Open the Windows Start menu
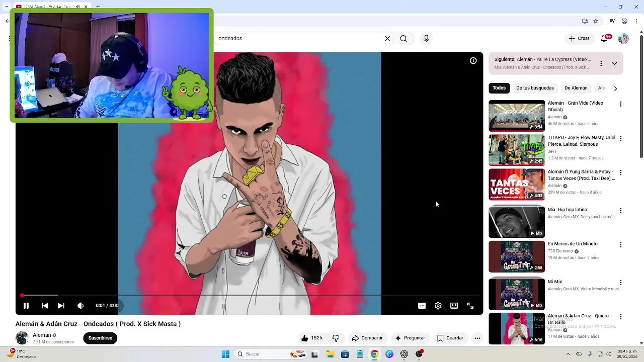Image resolution: width=644 pixels, height=362 pixels. click(x=225, y=354)
